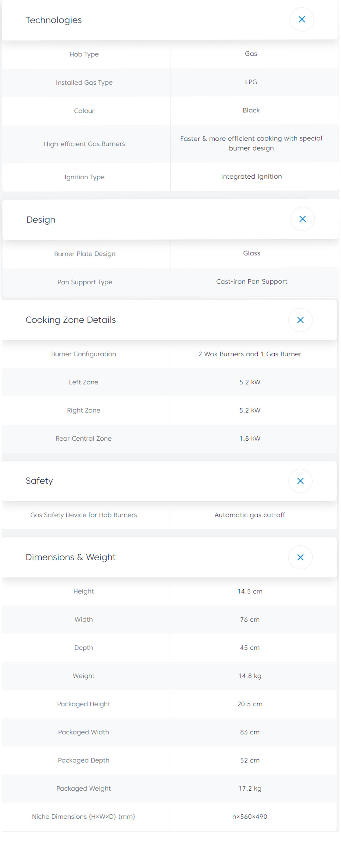Screen dimensions: 341x868
Task: Select the Rear Central Zone row label
Action: coord(84,438)
